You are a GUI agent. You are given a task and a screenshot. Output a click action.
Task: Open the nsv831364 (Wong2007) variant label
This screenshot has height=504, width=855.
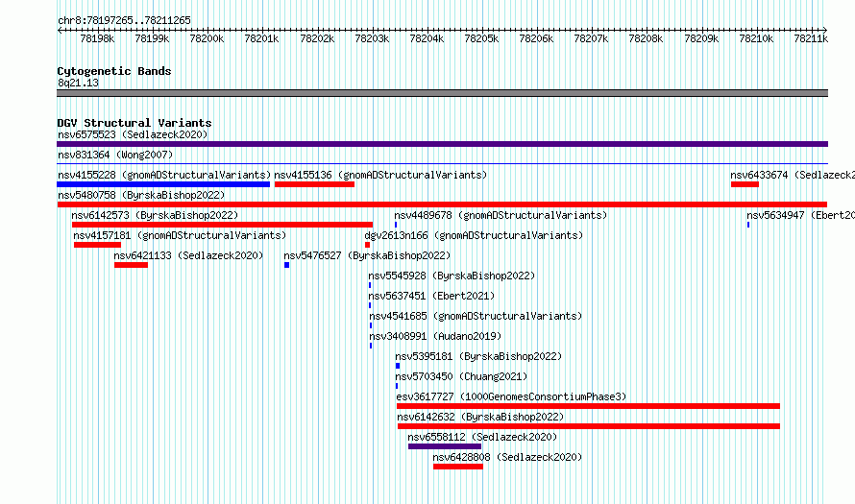pyautogui.click(x=115, y=155)
